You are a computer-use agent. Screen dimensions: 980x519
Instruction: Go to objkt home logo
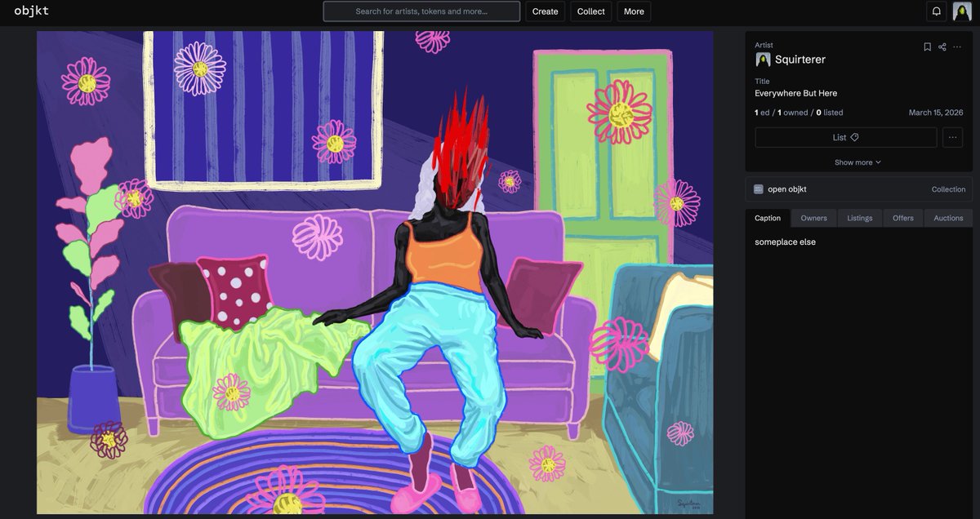[31, 11]
